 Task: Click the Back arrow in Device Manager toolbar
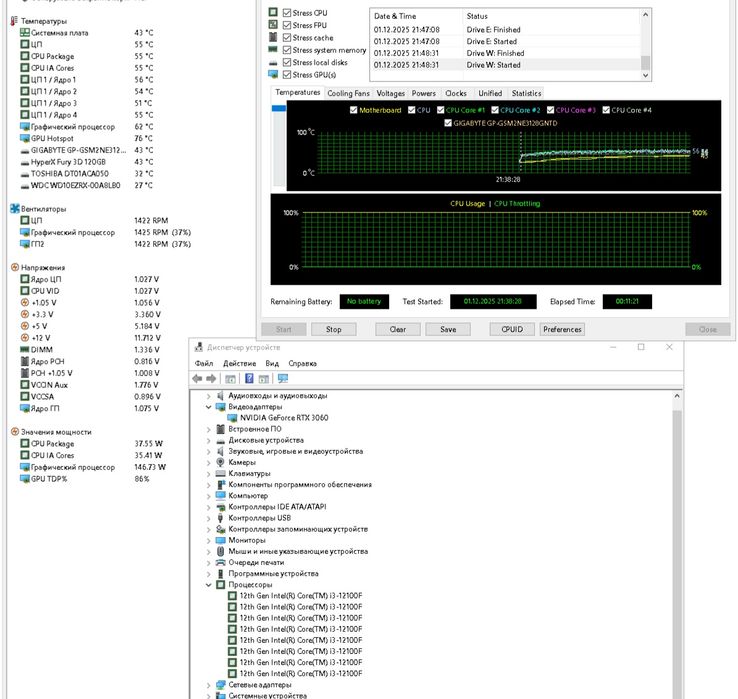[197, 378]
